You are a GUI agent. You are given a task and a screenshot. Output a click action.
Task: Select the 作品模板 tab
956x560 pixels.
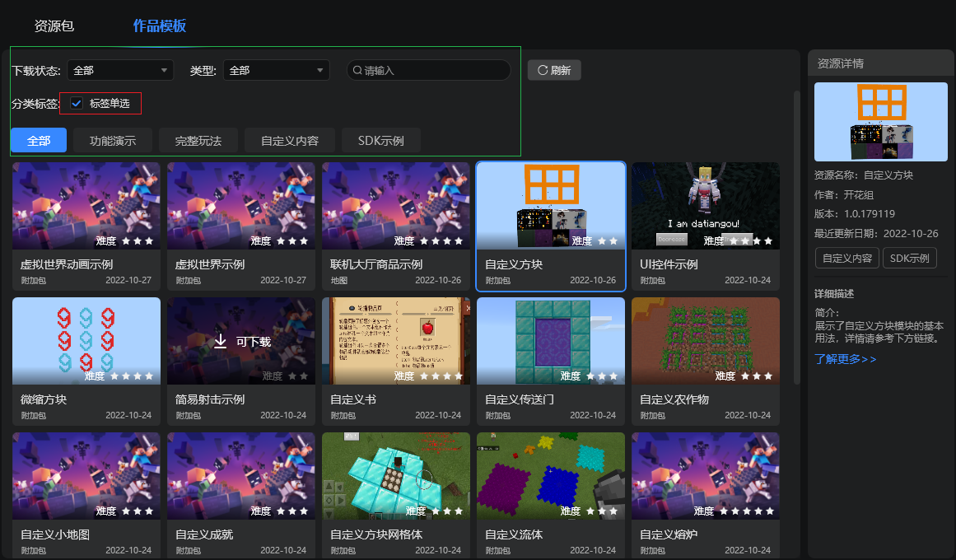click(x=159, y=26)
